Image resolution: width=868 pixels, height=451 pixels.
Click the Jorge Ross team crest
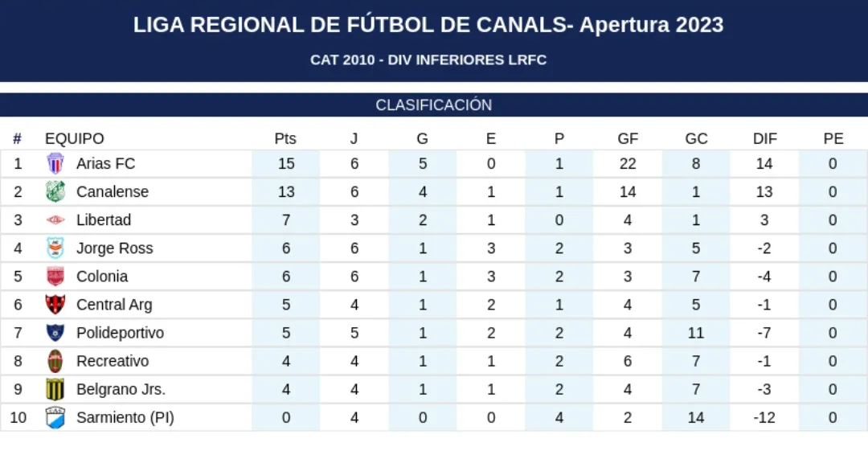pyautogui.click(x=55, y=248)
